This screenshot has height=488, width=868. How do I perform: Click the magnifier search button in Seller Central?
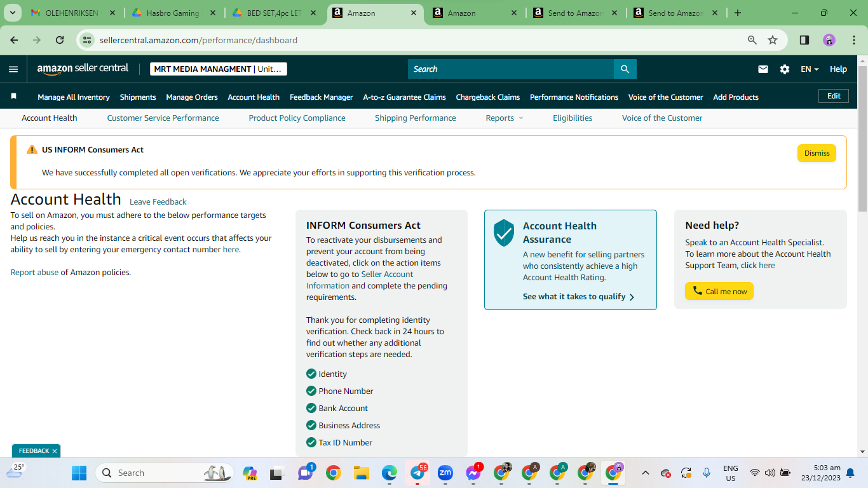click(625, 69)
